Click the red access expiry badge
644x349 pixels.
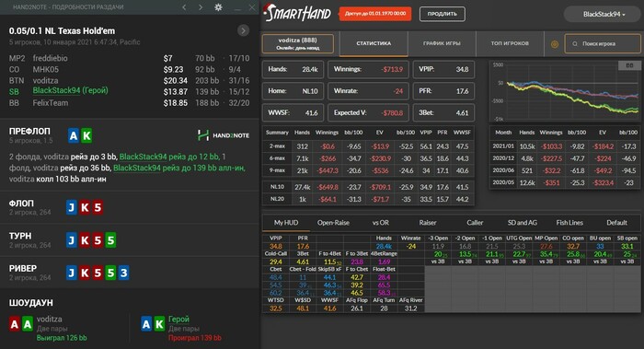point(375,14)
